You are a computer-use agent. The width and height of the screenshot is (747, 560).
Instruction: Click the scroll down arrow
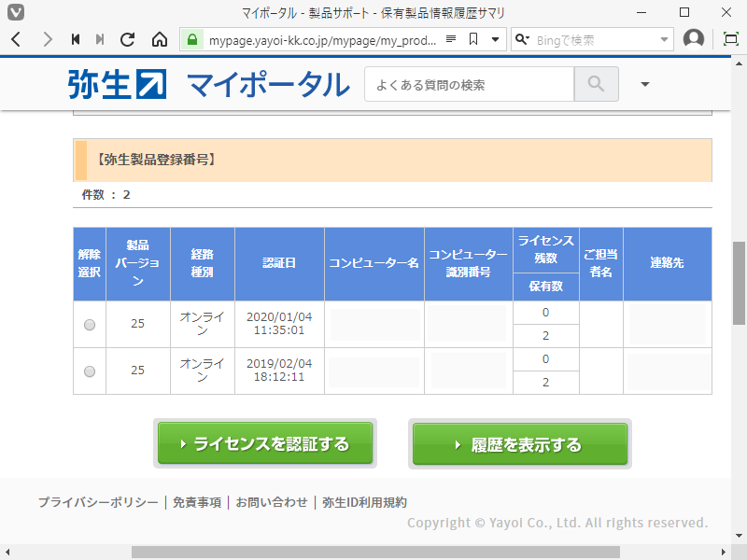tap(739, 536)
